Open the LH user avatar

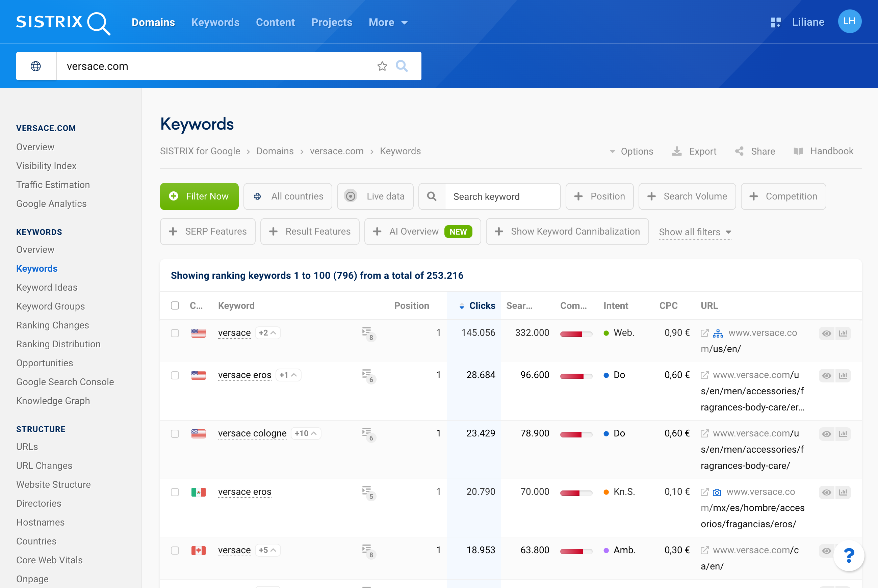[x=849, y=21]
